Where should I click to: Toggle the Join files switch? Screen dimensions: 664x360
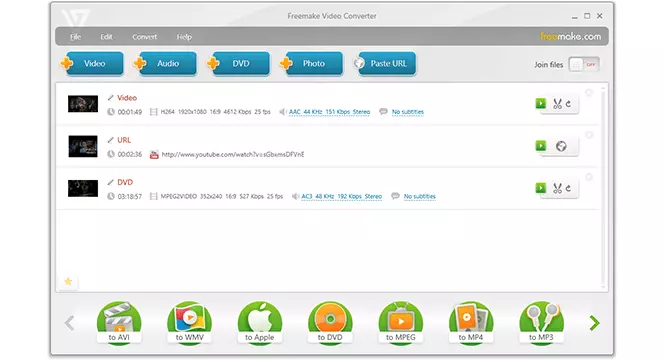(584, 64)
